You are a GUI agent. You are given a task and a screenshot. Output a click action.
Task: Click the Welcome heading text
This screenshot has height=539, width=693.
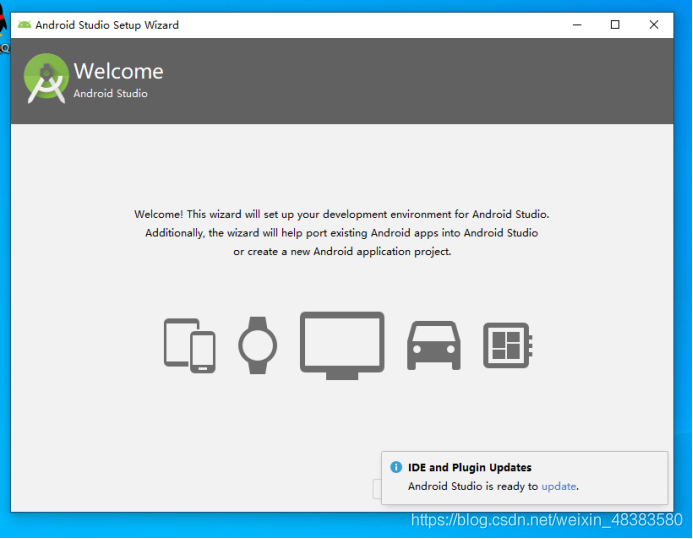tap(118, 72)
